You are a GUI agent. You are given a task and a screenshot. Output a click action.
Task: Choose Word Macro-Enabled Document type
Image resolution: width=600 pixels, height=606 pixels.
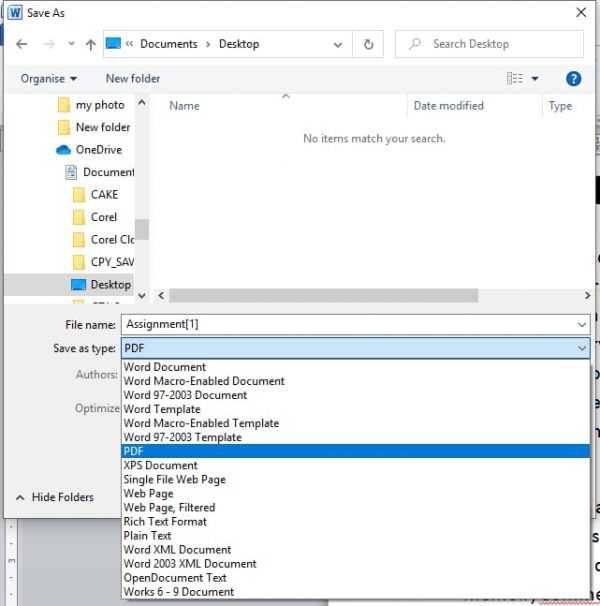356,381
